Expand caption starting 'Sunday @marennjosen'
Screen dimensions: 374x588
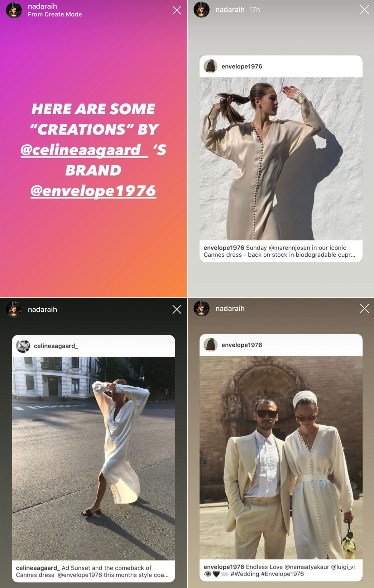pyautogui.click(x=279, y=251)
